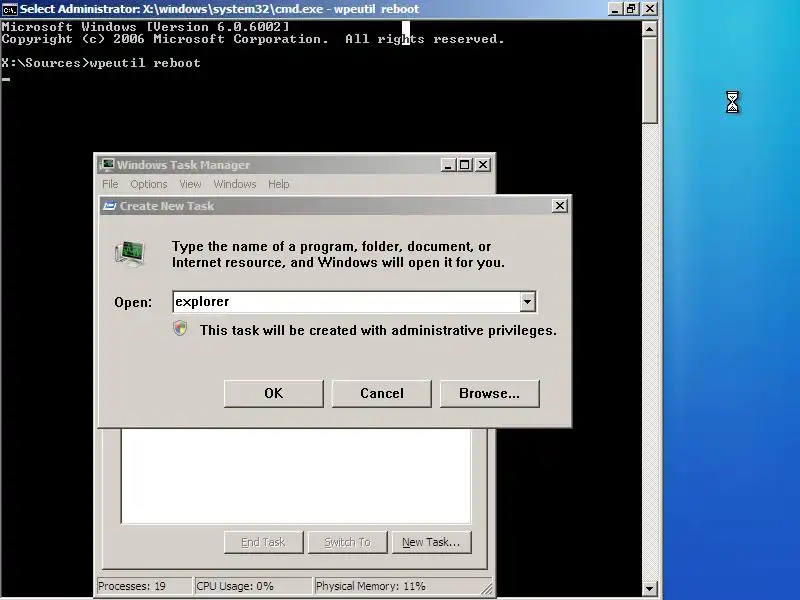
Task: Click the empty task list area in Task Manager
Action: coord(296,476)
